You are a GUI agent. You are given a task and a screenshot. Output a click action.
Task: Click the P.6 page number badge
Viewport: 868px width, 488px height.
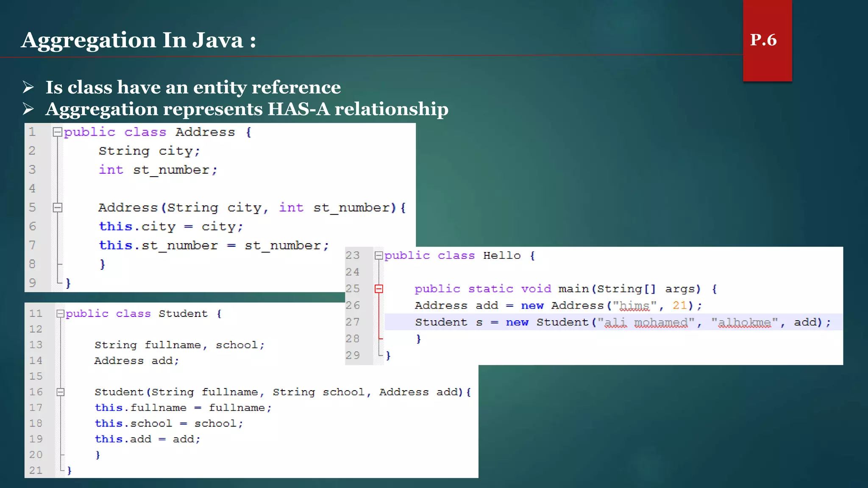pos(767,40)
